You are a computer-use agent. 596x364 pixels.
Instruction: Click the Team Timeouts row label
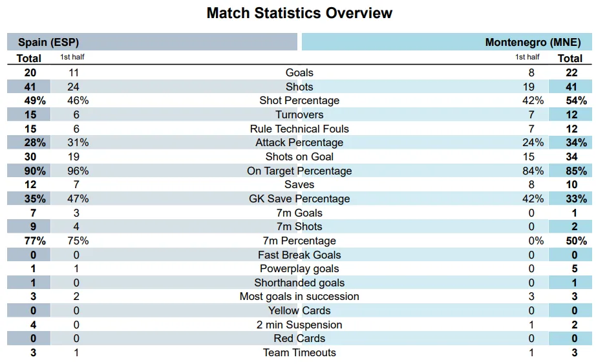(299, 353)
